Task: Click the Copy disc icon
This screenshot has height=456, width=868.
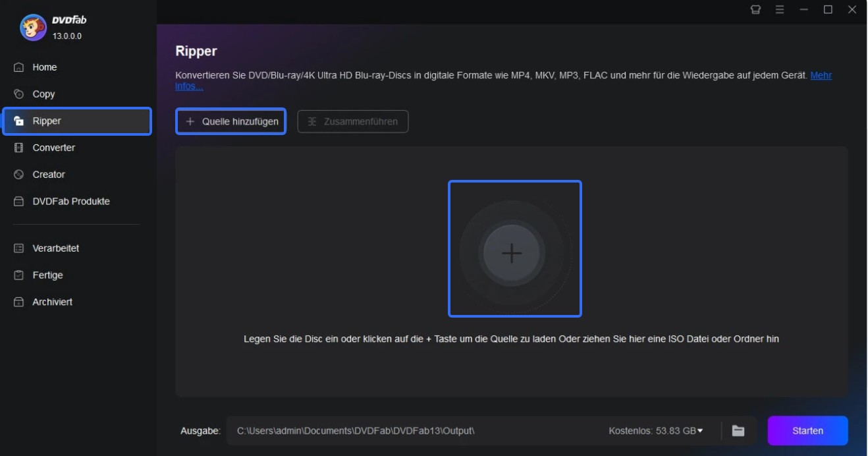Action: [19, 94]
